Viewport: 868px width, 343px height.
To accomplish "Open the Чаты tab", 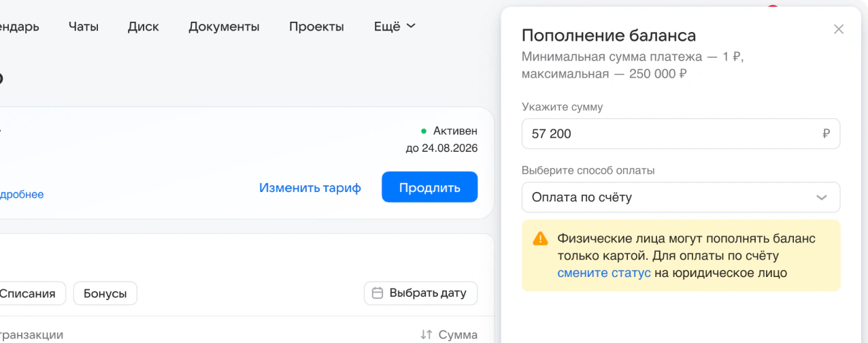I will (x=84, y=27).
